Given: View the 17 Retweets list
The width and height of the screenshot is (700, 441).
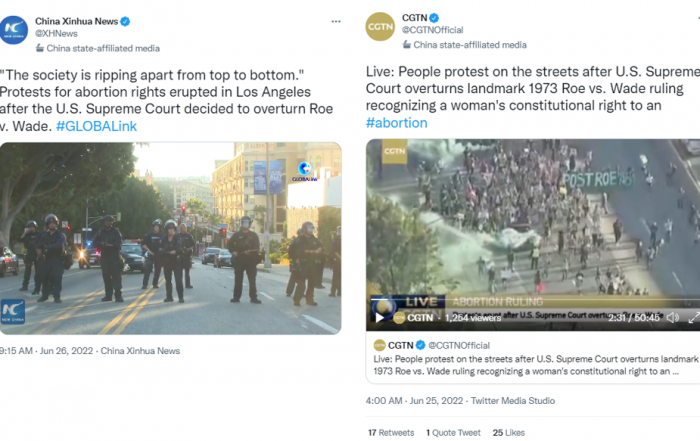Looking at the screenshot, I should click(x=391, y=433).
